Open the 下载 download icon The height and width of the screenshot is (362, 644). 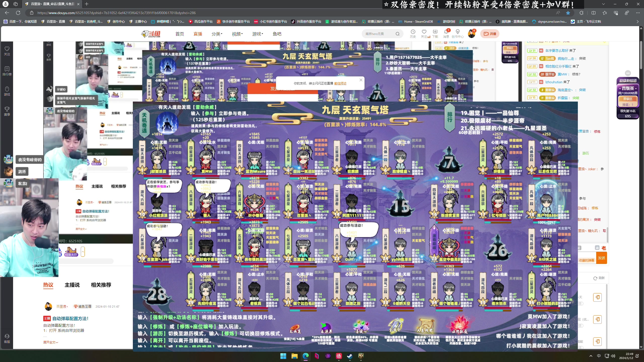coord(435,32)
